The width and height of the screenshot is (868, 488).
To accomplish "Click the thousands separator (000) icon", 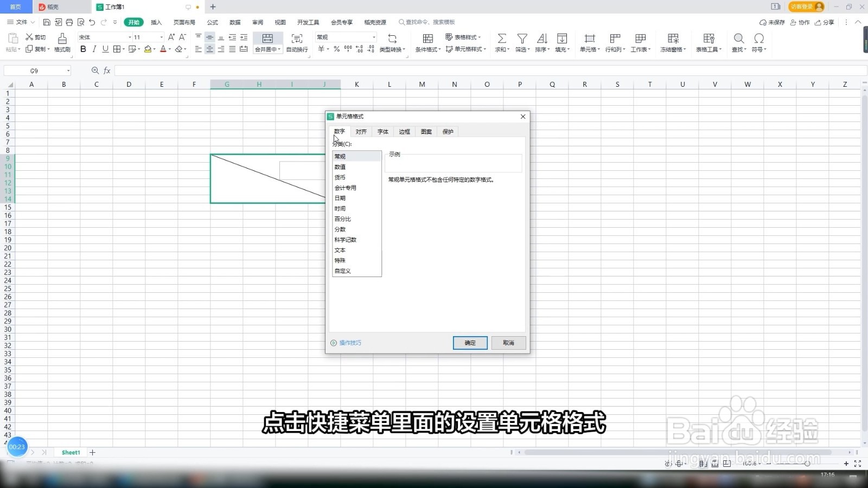I will (x=348, y=49).
